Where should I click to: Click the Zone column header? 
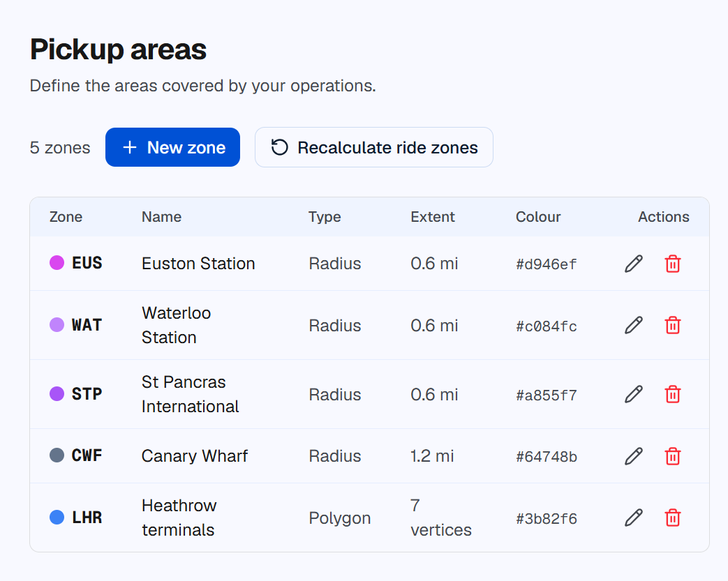coord(66,217)
